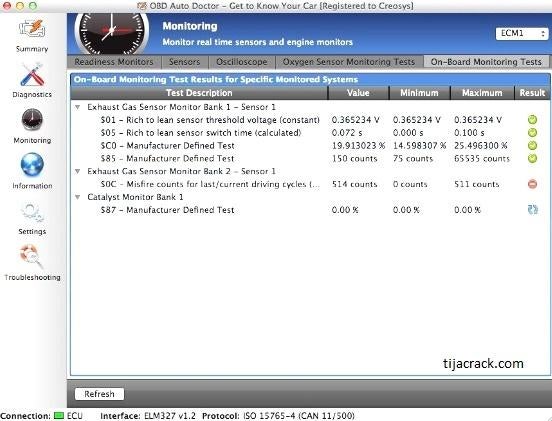Switch to Readiness Monitors tab

click(114, 62)
